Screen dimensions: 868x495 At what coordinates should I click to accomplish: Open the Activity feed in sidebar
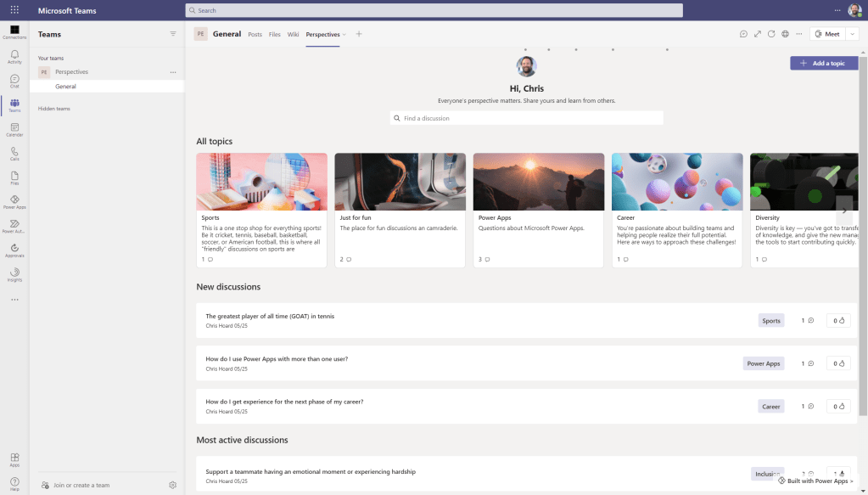click(14, 57)
